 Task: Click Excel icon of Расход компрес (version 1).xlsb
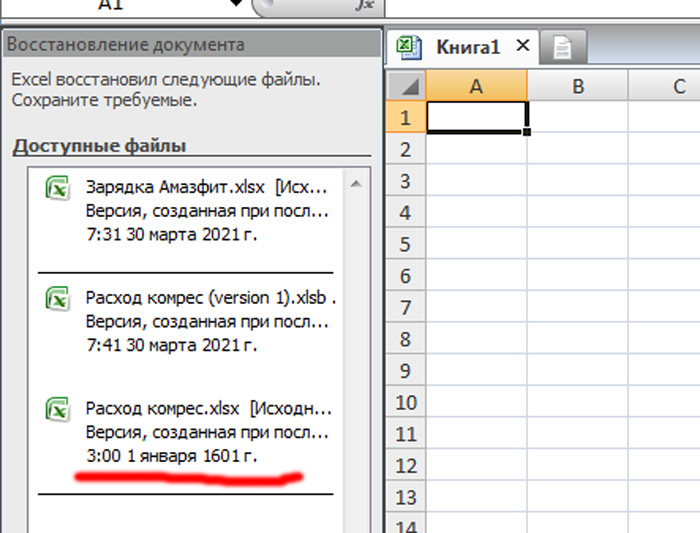pos(58,299)
